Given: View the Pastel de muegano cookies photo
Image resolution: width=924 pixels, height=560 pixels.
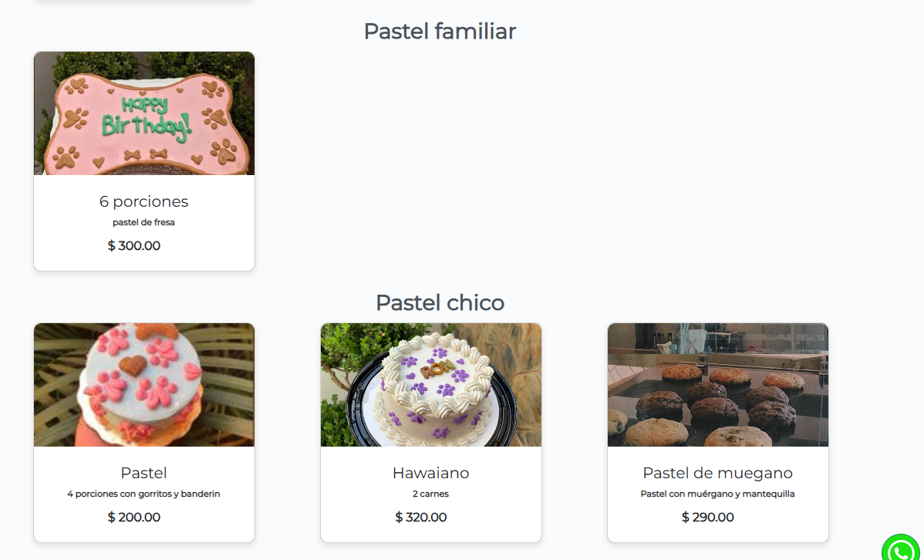Looking at the screenshot, I should click(718, 385).
